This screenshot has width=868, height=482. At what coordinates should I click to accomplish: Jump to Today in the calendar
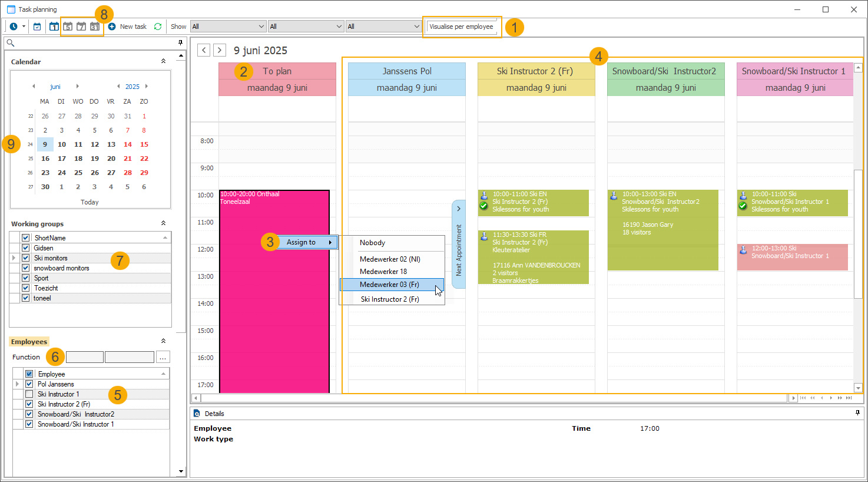point(90,202)
